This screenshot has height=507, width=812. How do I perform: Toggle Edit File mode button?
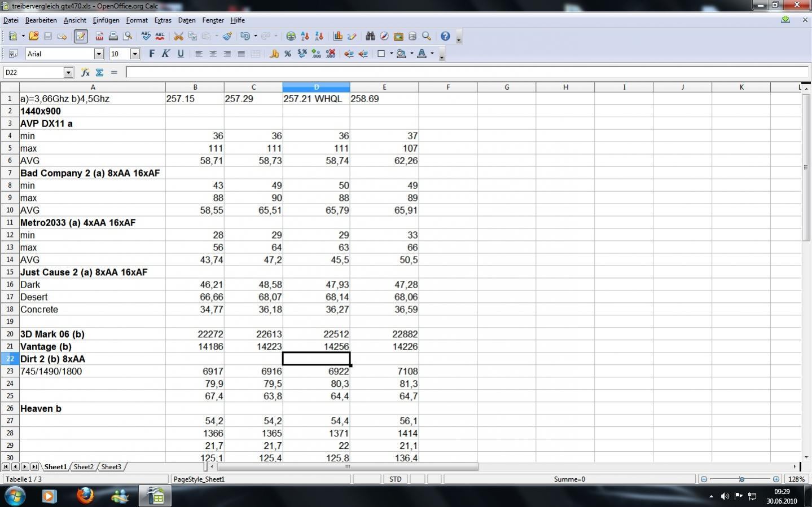(81, 36)
